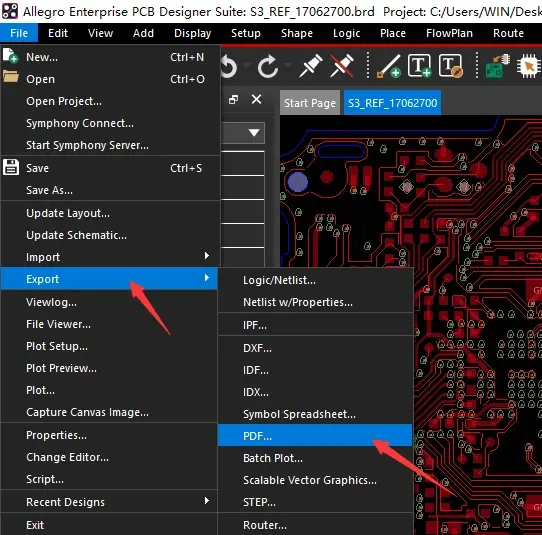Click the Undo arrow icon in toolbar

coord(230,66)
